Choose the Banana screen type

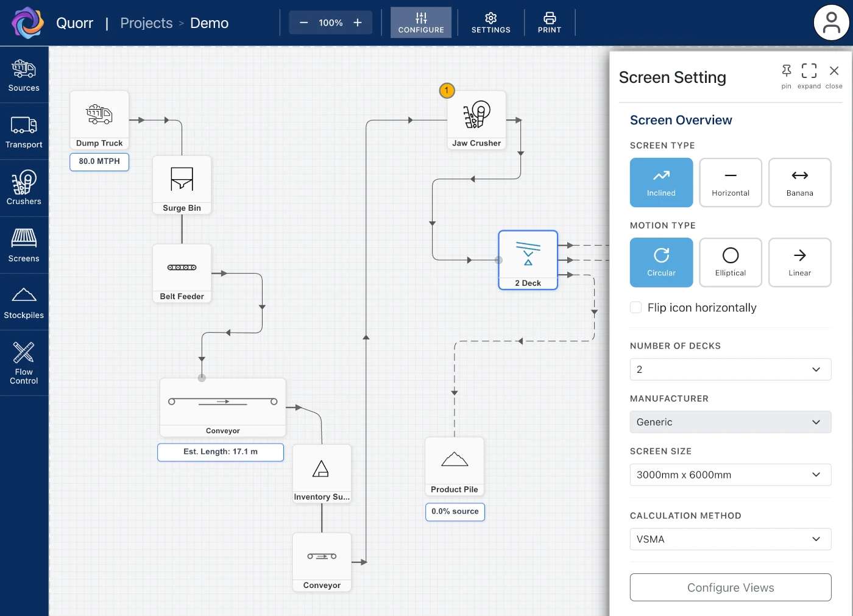coord(800,183)
